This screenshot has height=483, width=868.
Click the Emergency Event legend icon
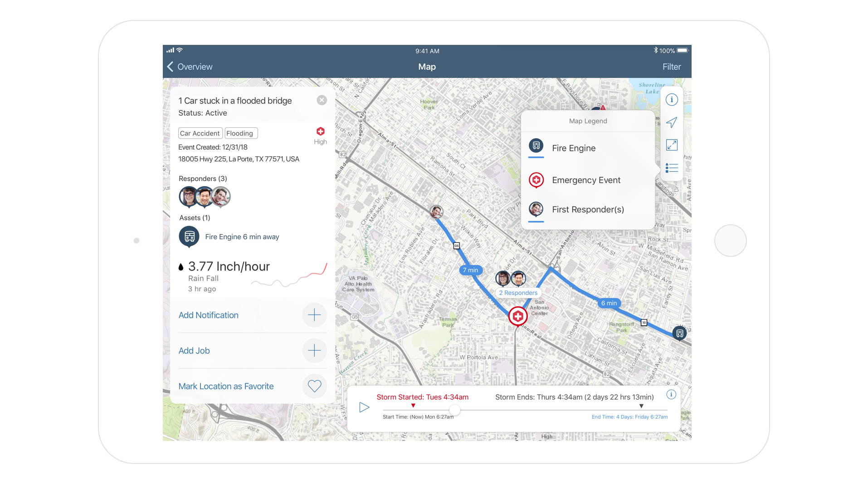click(x=536, y=180)
